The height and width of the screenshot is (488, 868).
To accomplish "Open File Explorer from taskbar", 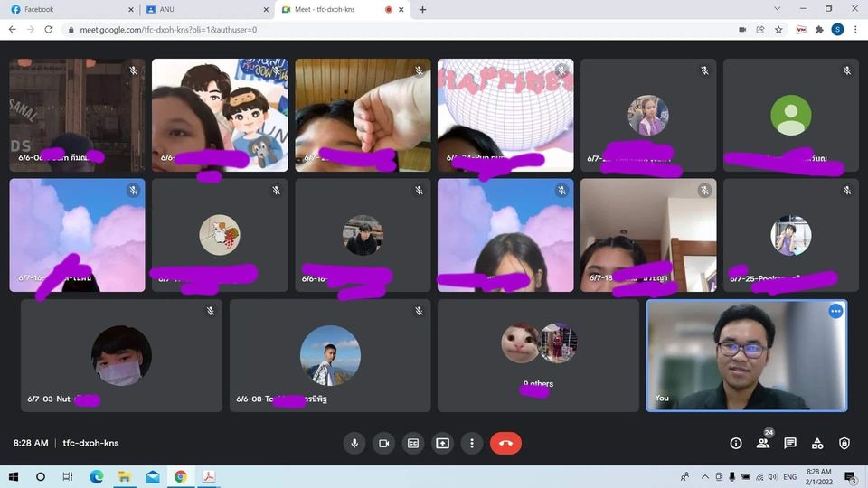I will click(x=125, y=476).
